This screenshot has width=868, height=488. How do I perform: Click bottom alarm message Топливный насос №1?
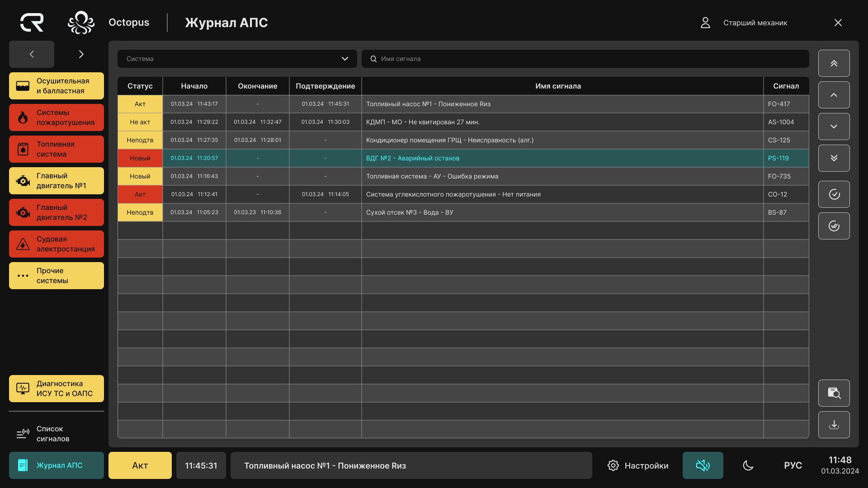point(411,465)
